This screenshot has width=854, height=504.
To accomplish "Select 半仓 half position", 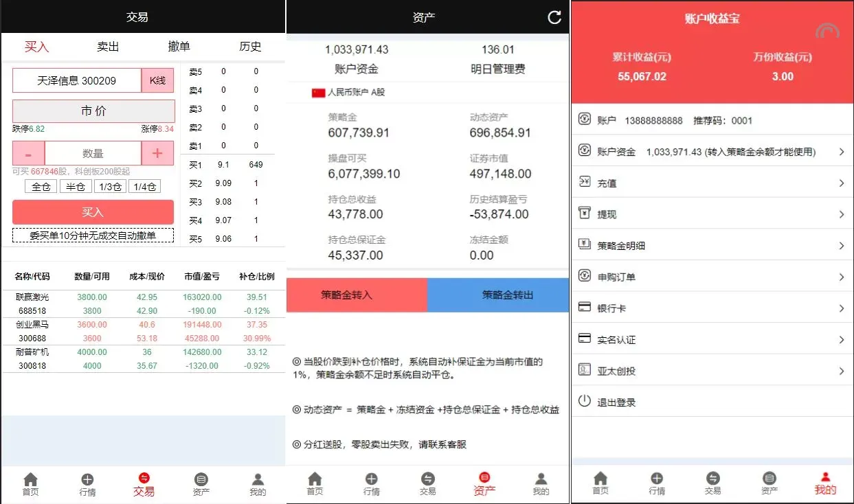I will [x=76, y=187].
